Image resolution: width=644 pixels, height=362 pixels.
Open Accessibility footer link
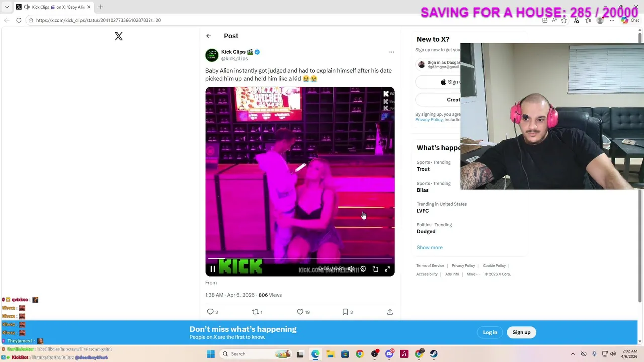[427, 274]
